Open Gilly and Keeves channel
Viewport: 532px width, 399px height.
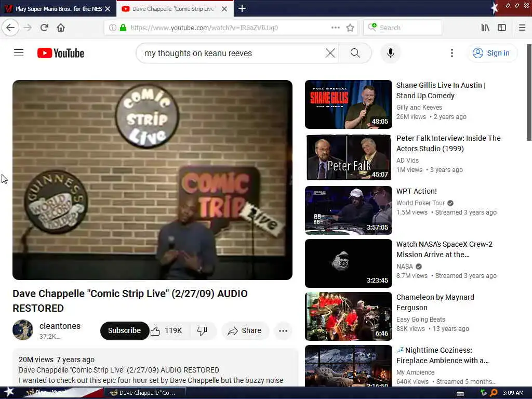pos(419,107)
